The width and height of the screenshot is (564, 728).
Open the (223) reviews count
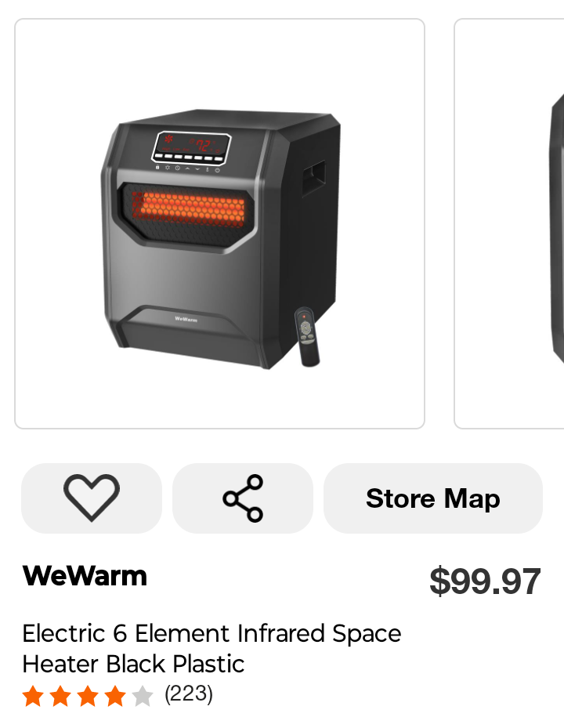pos(189,694)
